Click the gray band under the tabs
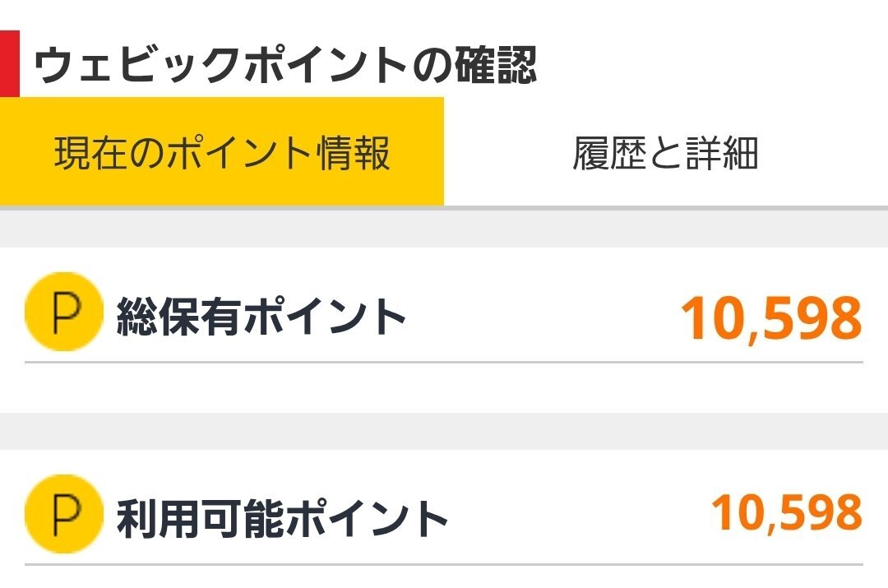The height and width of the screenshot is (588, 888). tap(444, 229)
